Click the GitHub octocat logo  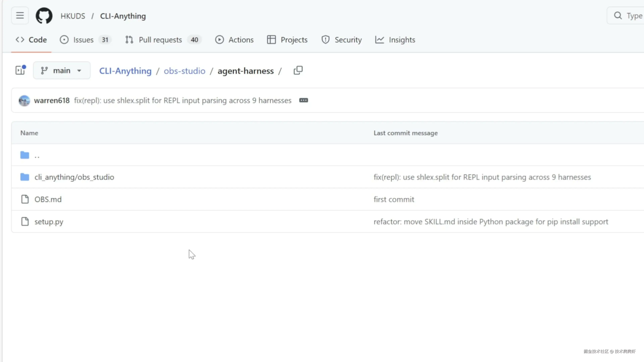(x=44, y=16)
